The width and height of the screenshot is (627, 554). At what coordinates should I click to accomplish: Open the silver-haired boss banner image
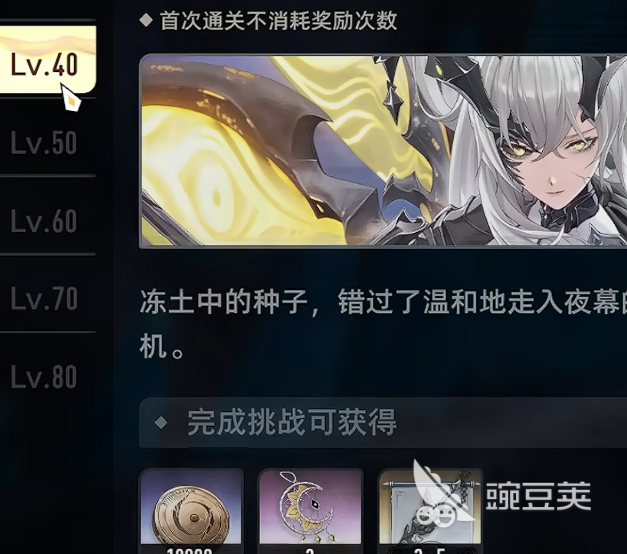(x=383, y=151)
